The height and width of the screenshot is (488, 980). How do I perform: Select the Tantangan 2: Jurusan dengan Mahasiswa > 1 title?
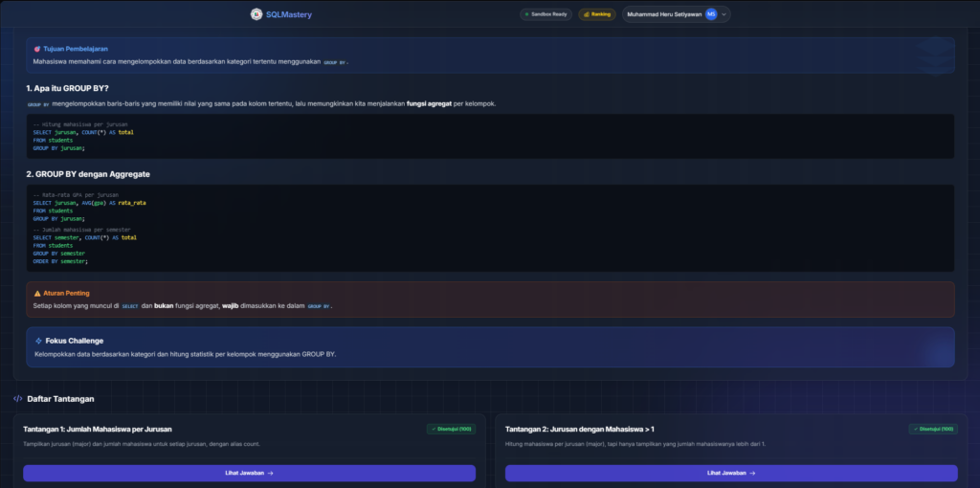coord(580,430)
